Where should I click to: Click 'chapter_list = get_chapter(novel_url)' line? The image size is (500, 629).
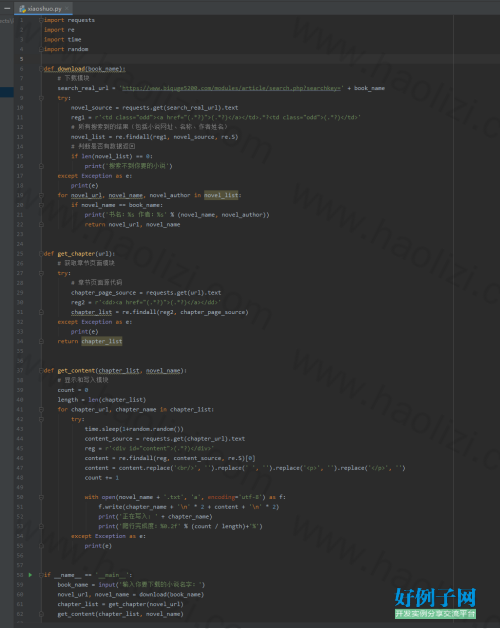coord(120,604)
